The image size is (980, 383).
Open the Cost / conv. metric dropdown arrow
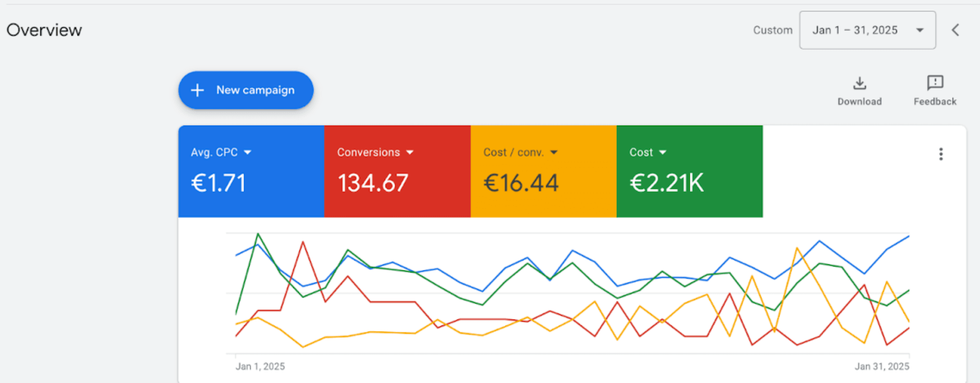554,153
